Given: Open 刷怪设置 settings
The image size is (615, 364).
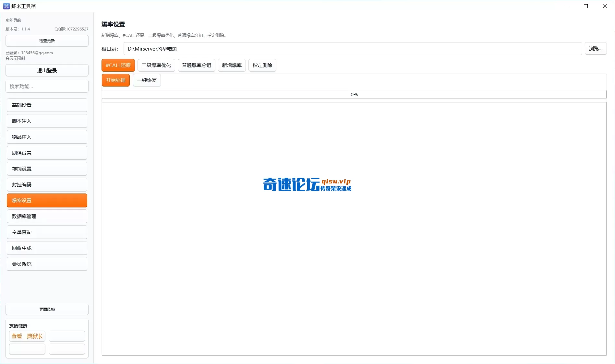Looking at the screenshot, I should (x=47, y=153).
